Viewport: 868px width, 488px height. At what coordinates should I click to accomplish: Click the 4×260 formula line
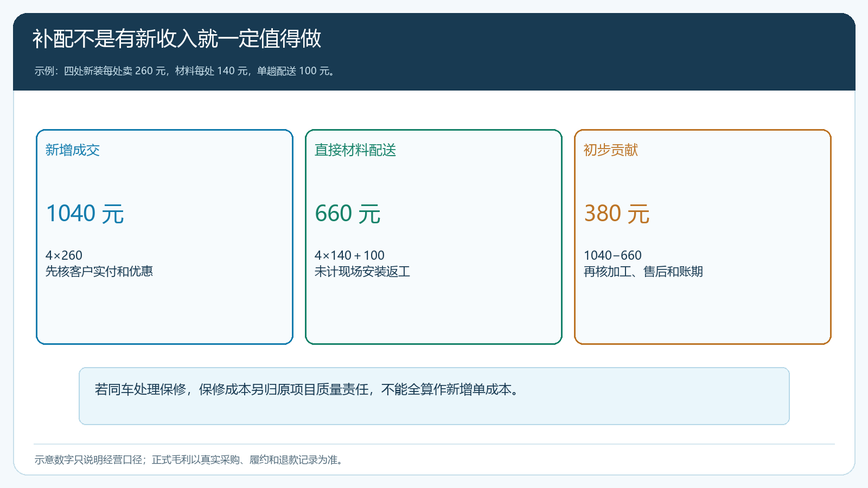(x=64, y=255)
